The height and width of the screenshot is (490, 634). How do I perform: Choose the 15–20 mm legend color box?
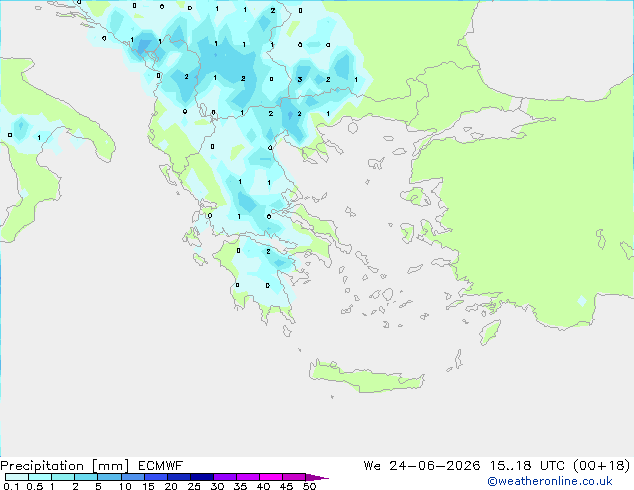[155, 477]
